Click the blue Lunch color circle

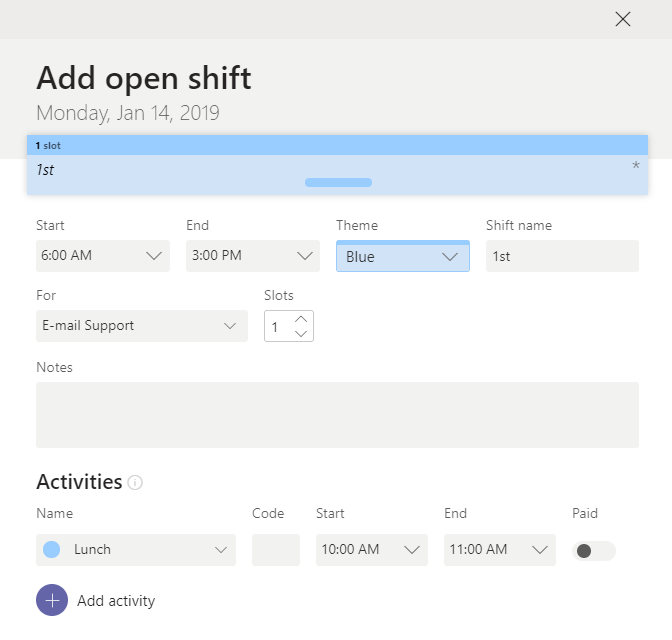52,549
